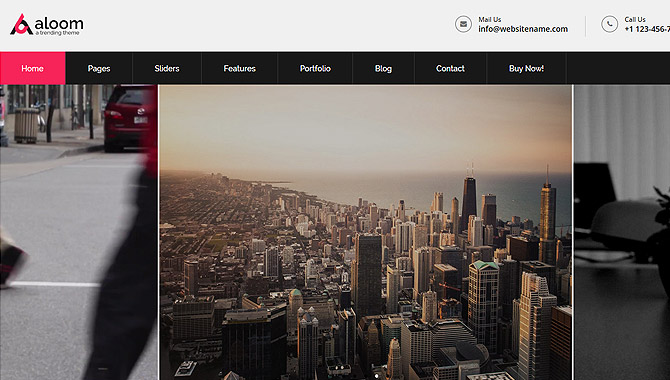Open the Pages menu
Screen dimensions: 670x380
[x=99, y=68]
